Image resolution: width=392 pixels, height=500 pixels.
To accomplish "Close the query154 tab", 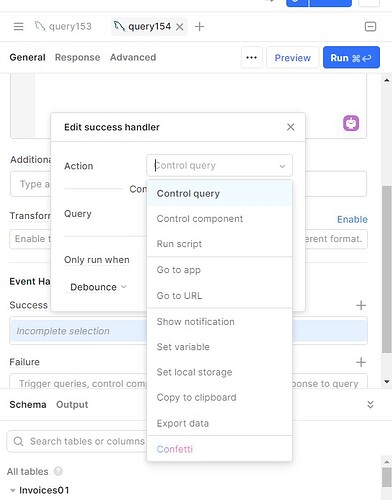I will [x=180, y=27].
